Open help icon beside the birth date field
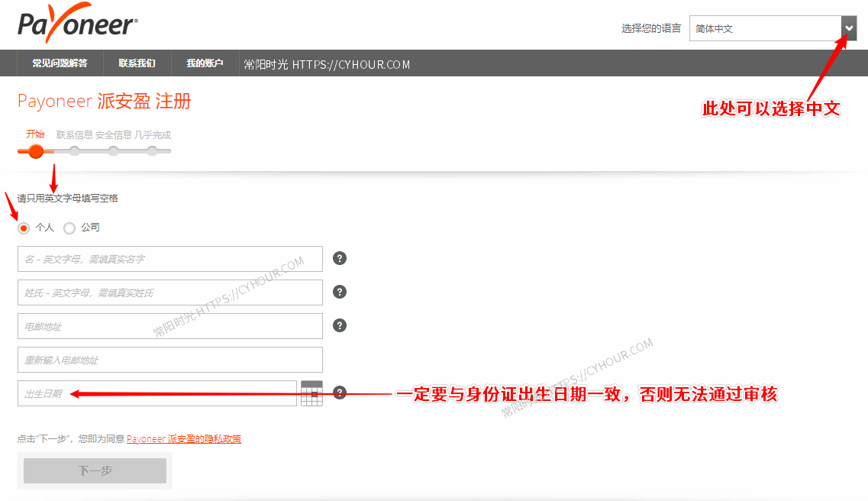The height and width of the screenshot is (501, 868). (x=340, y=393)
